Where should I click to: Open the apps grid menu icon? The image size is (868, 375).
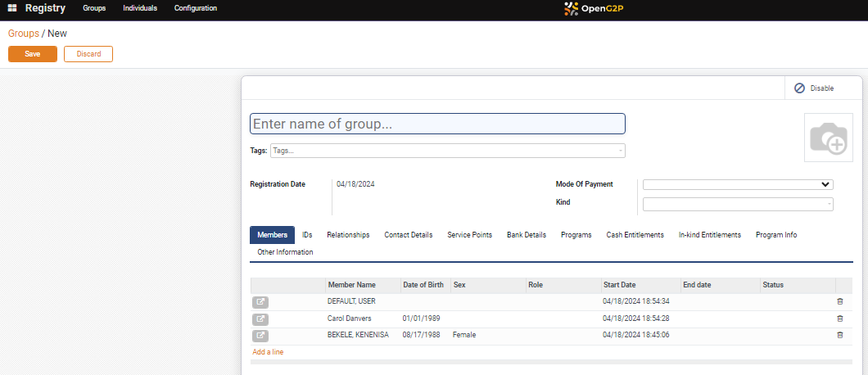12,8
